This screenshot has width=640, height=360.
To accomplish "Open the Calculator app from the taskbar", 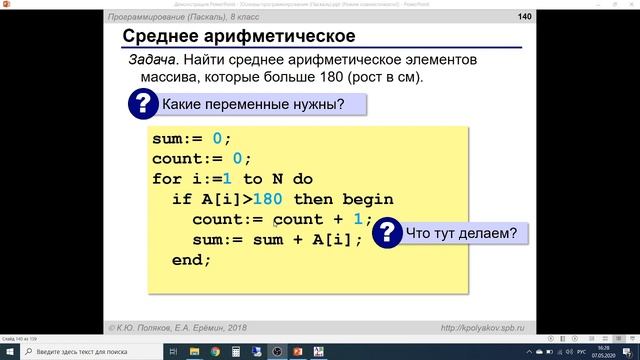I will pos(236,351).
